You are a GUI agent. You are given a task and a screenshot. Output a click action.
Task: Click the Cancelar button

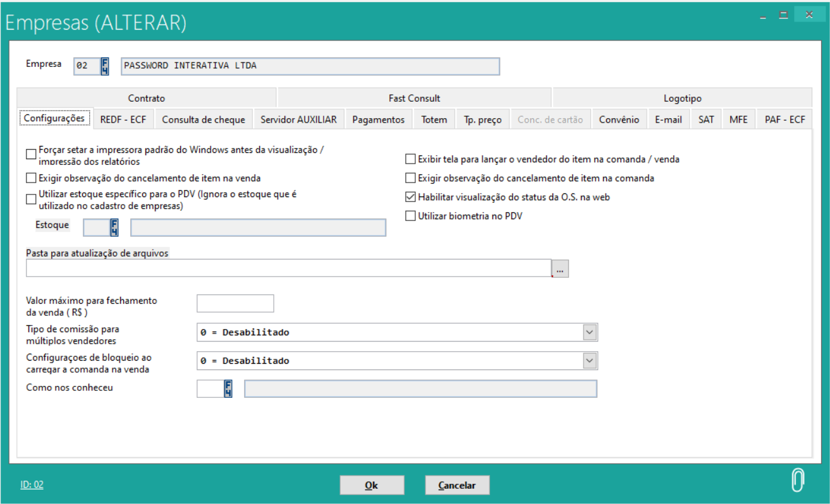456,485
